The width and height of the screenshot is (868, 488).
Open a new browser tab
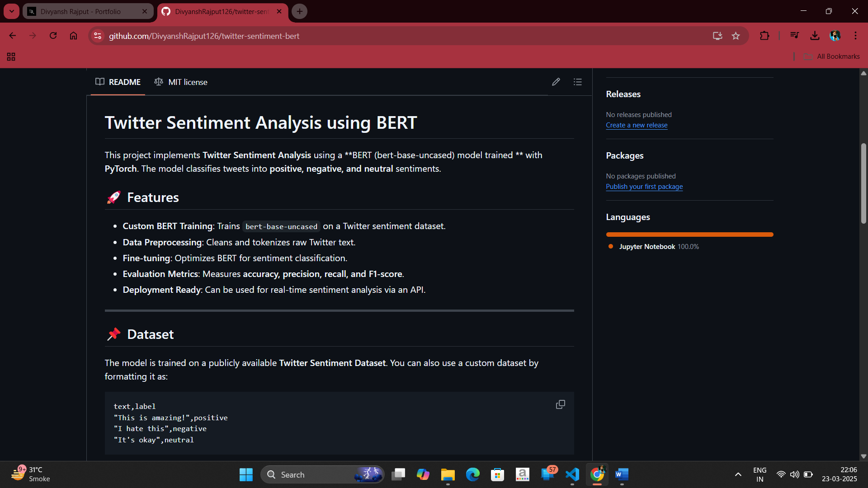pos(300,11)
